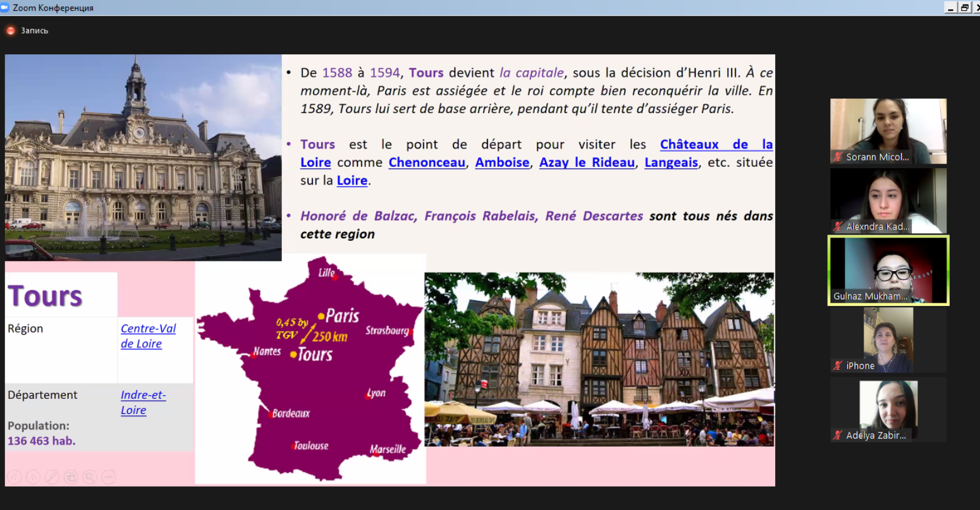Click muted mic icon on Sorann Micol's tile

[838, 157]
